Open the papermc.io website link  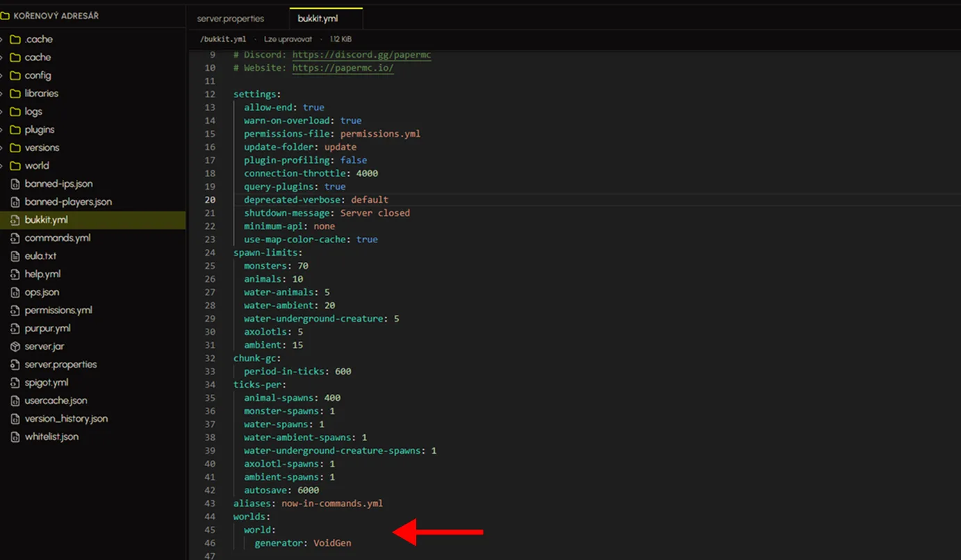[x=343, y=68]
